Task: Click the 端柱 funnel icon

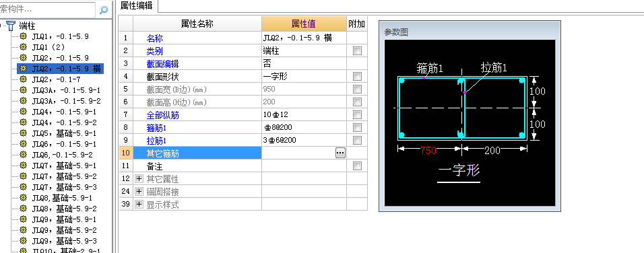Action: pos(11,26)
